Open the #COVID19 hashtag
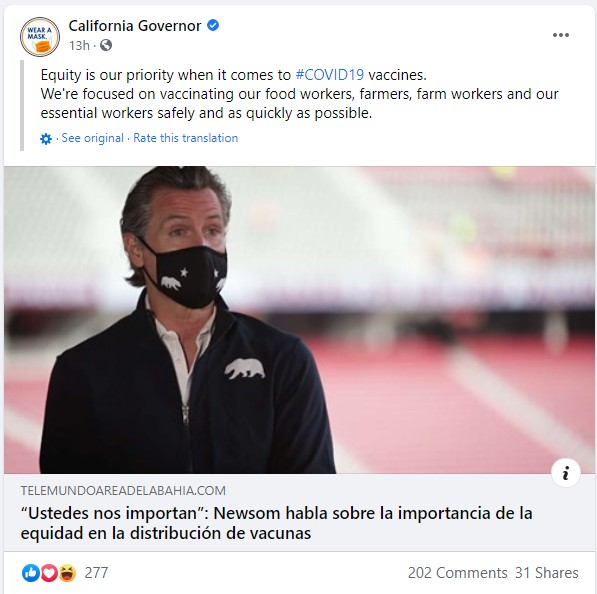Screen dimensions: 597x594 (330, 75)
